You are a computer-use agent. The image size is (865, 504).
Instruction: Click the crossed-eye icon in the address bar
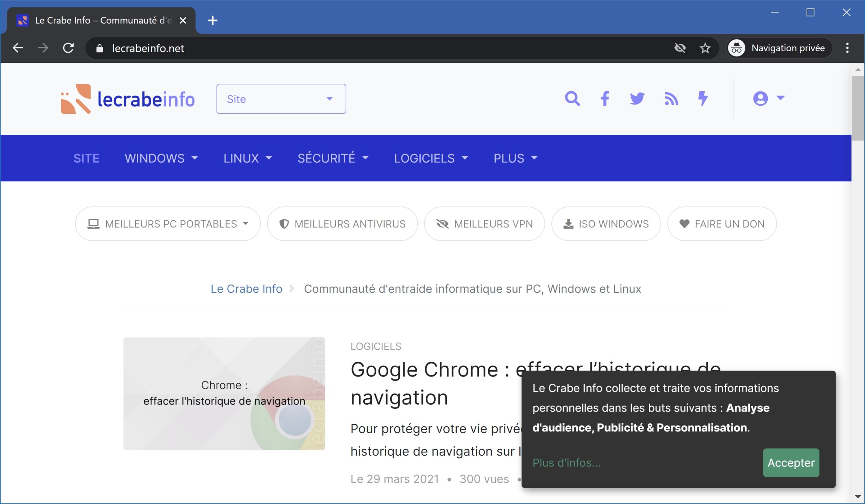coord(680,48)
